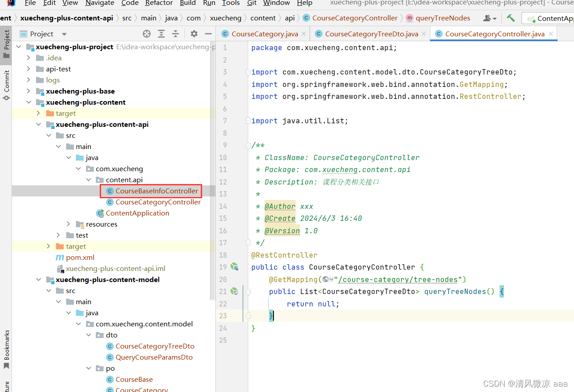This screenshot has width=574, height=392.
Task: Open the Git menu
Action: click(252, 3)
